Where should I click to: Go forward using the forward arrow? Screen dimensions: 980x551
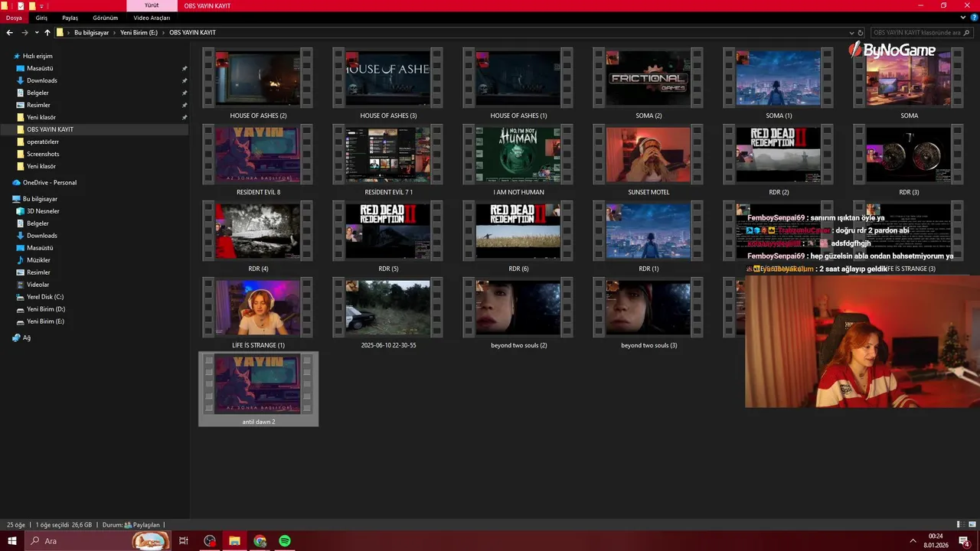click(x=24, y=33)
